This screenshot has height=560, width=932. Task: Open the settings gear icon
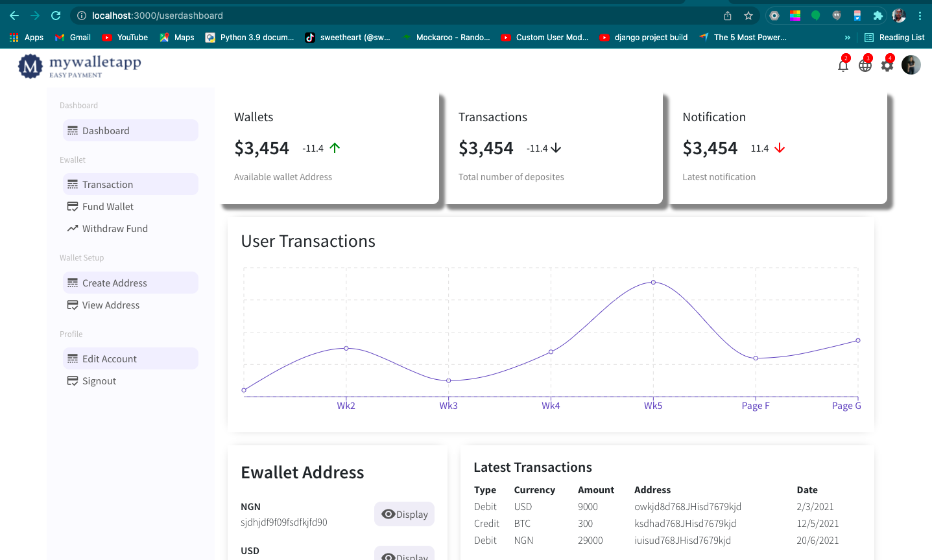[x=887, y=65]
